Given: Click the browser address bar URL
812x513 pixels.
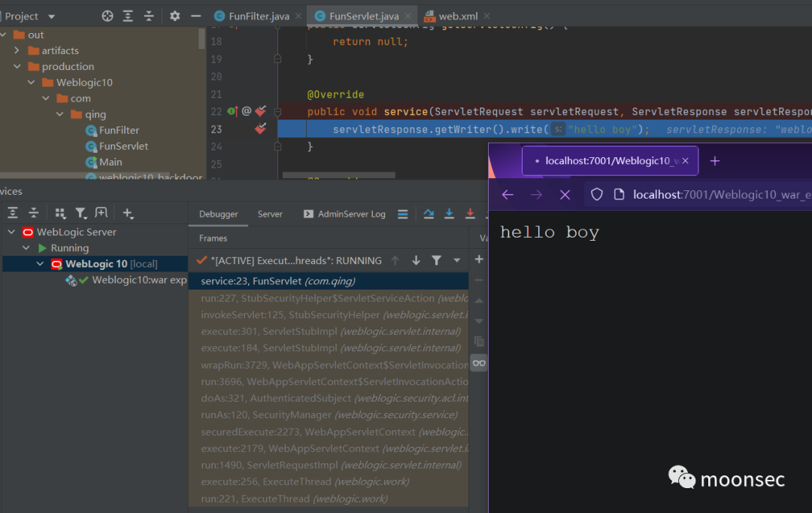Looking at the screenshot, I should pyautogui.click(x=722, y=194).
